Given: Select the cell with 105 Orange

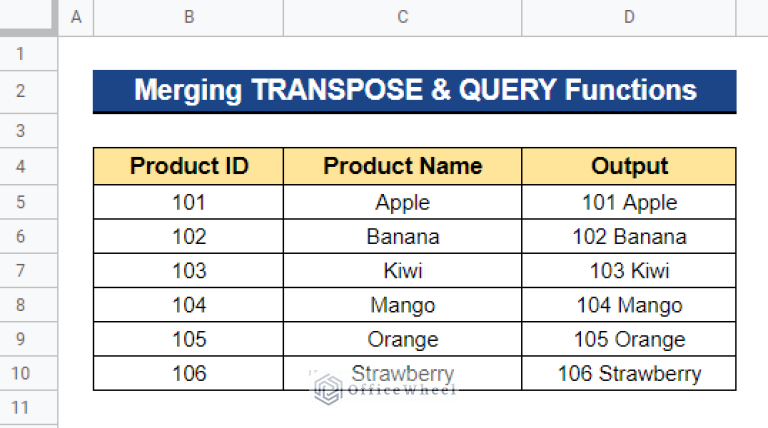Looking at the screenshot, I should coord(629,339).
